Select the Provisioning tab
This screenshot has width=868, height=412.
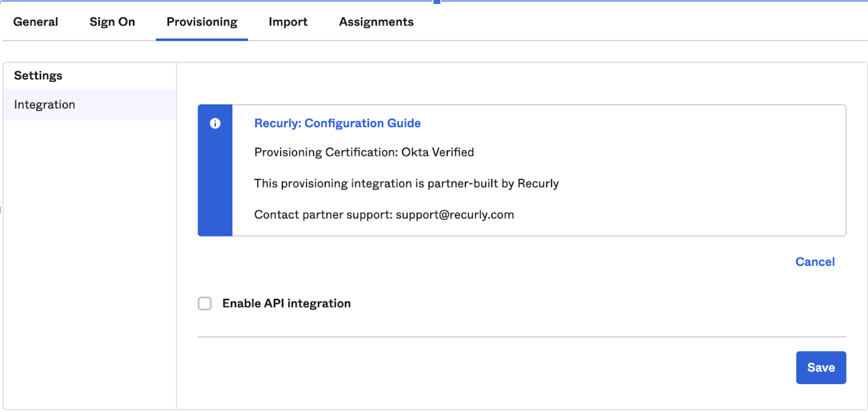(202, 22)
